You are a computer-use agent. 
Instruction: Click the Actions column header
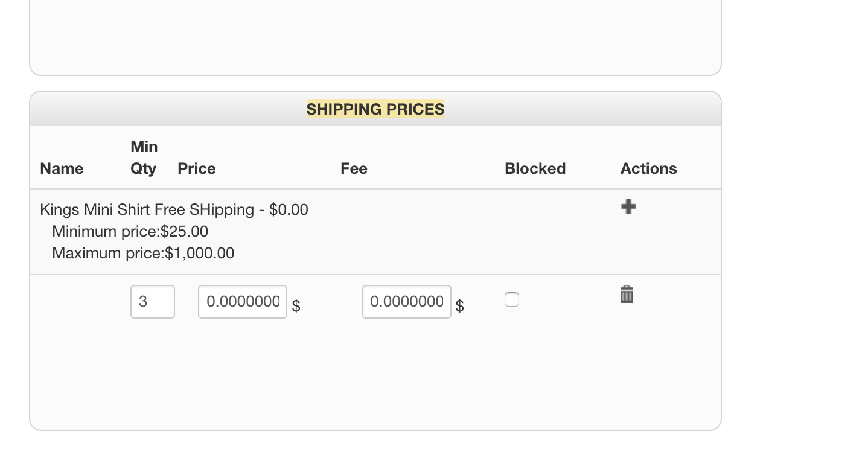coord(648,168)
